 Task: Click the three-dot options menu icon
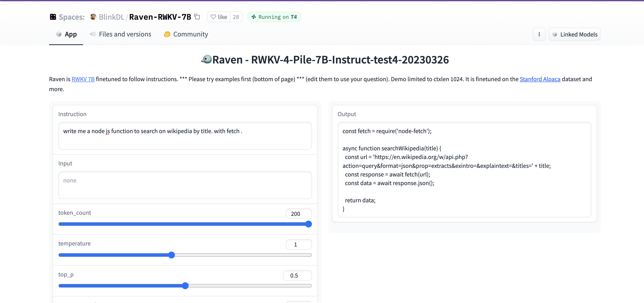click(539, 34)
